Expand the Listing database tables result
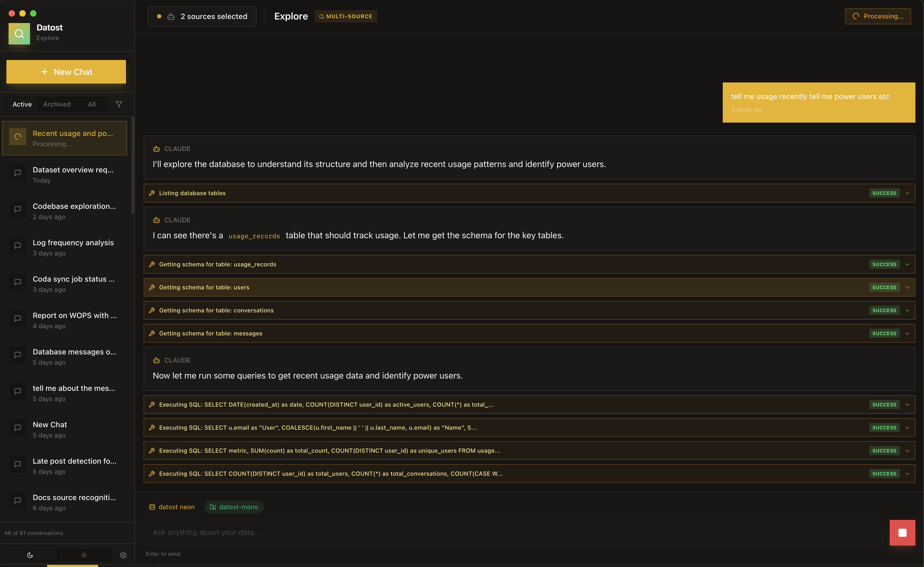 click(907, 193)
